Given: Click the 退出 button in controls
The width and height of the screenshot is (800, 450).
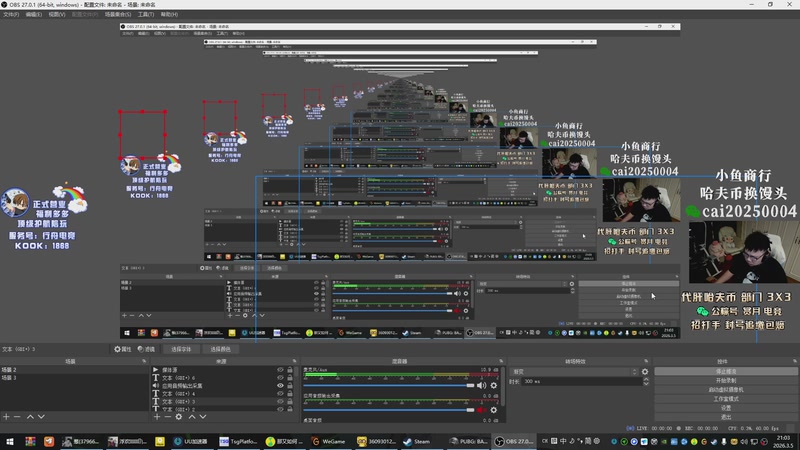Looking at the screenshot, I should (x=726, y=417).
